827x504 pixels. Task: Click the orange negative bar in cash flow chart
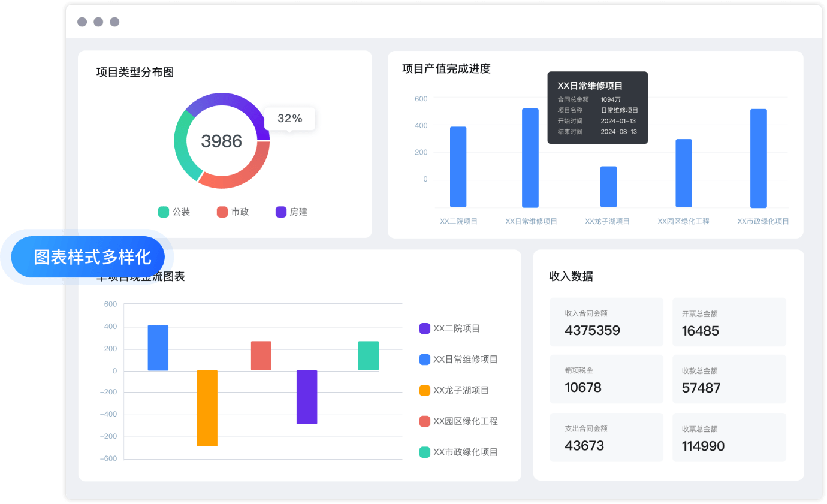point(207,408)
